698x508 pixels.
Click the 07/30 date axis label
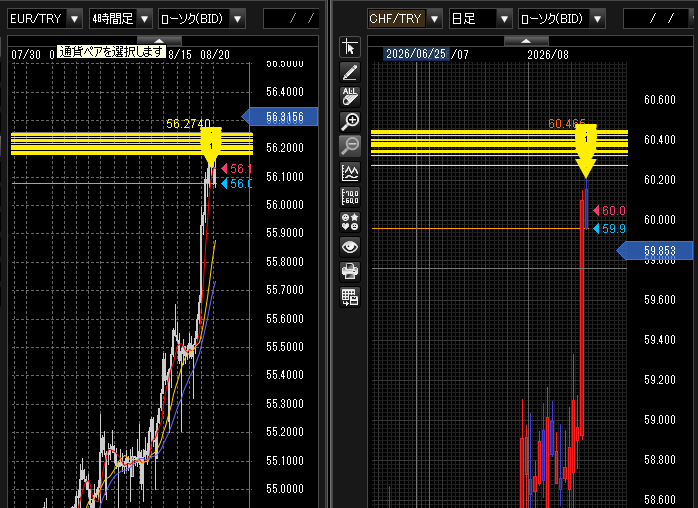(26, 55)
